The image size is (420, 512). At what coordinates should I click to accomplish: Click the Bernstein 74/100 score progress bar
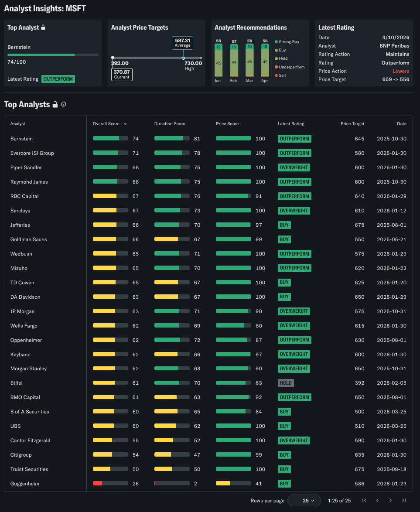[53, 55]
